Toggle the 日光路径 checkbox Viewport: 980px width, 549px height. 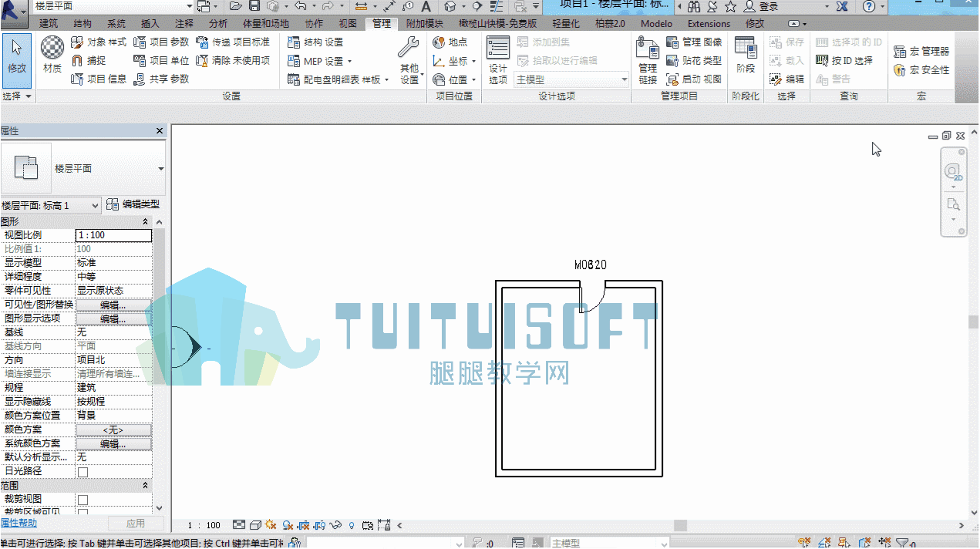pos(83,472)
